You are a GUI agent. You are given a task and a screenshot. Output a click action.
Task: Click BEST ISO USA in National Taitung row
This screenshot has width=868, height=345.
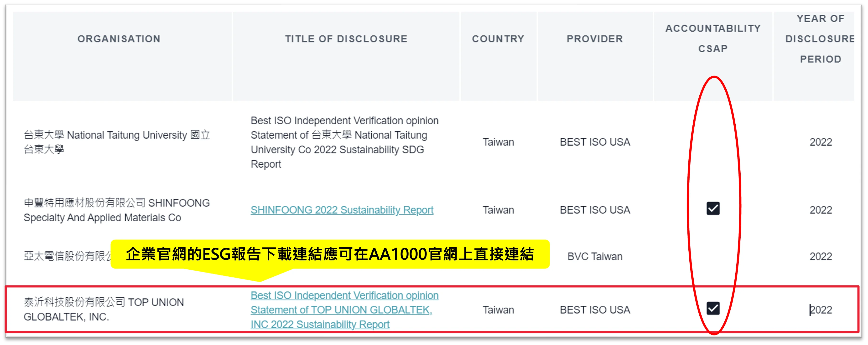point(595,142)
